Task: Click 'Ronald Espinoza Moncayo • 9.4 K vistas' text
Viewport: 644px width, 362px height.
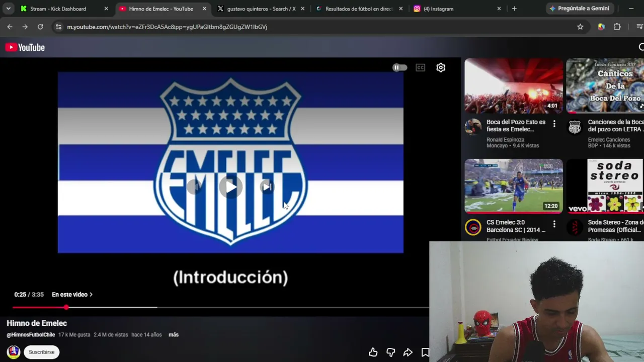Action: (x=513, y=143)
